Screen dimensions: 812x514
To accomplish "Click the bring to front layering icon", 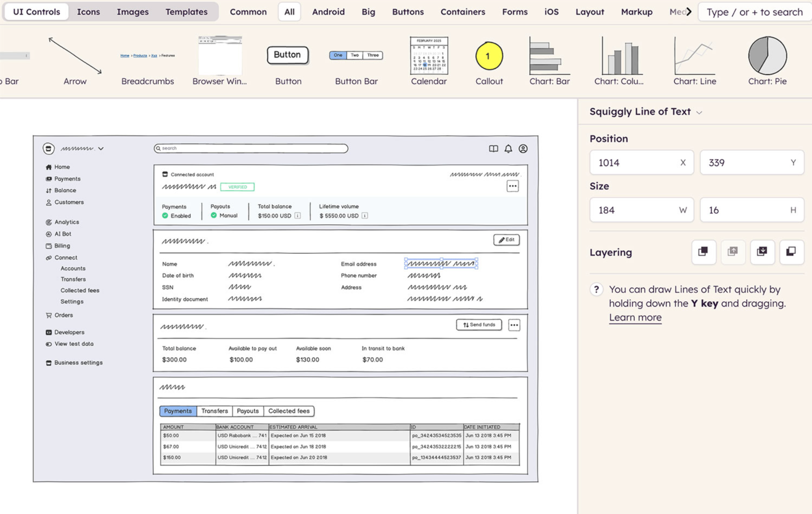I will 704,252.
